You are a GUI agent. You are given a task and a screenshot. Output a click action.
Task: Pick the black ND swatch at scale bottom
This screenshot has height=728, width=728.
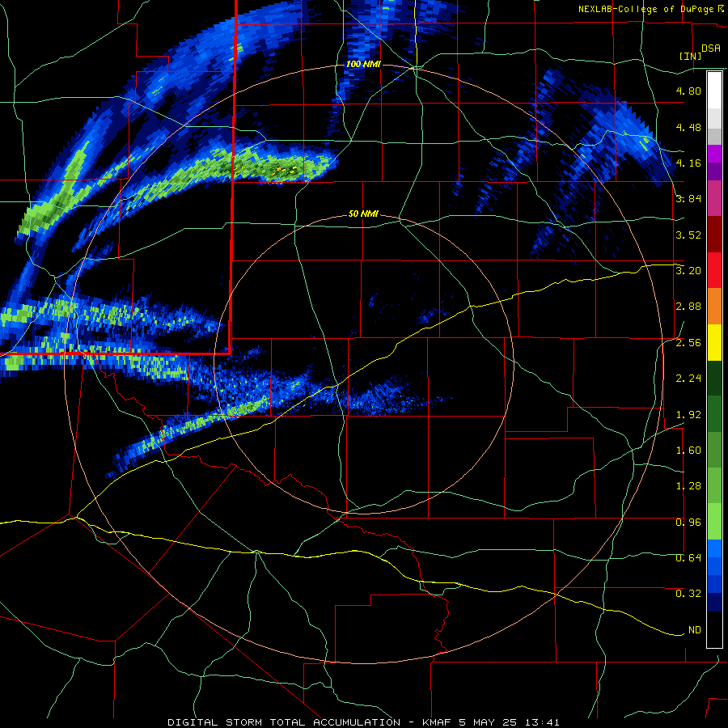714,629
